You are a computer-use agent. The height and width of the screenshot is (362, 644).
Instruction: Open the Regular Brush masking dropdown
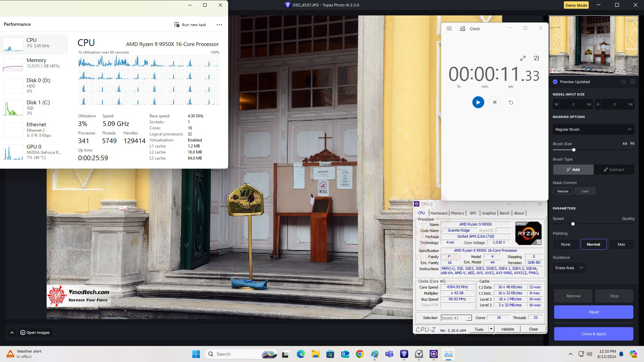click(x=593, y=129)
